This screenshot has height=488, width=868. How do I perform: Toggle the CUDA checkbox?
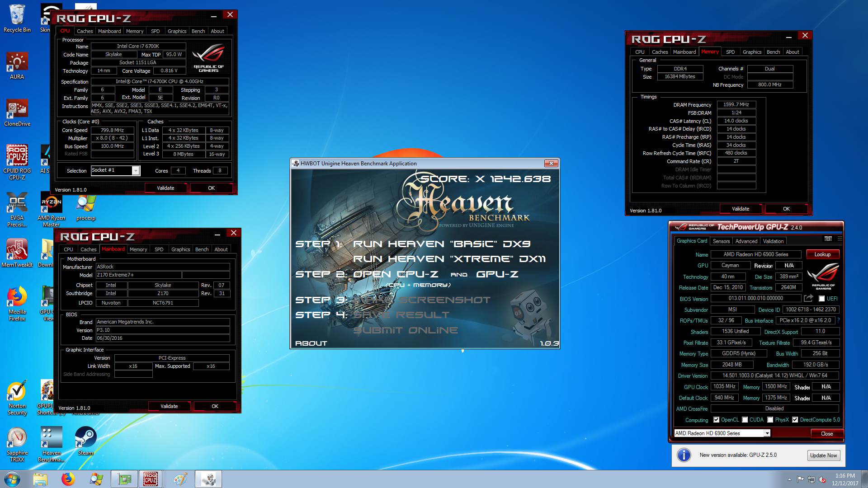[745, 420]
